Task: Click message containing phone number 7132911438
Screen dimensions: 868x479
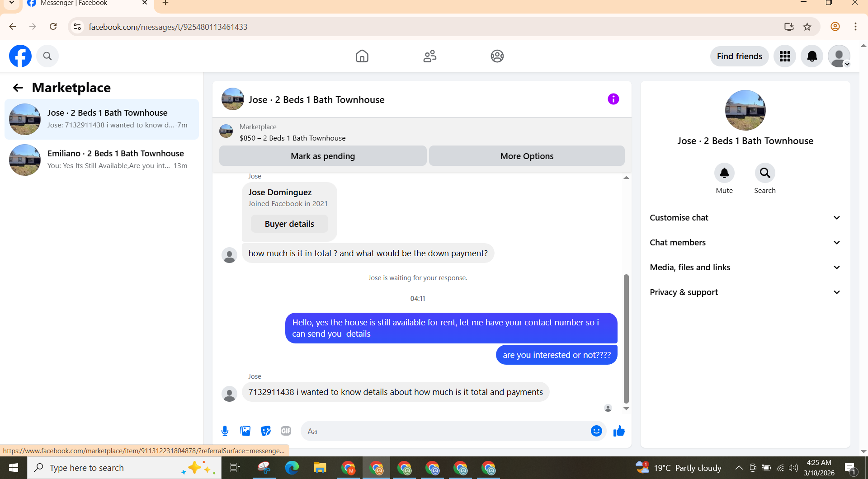Action: pyautogui.click(x=396, y=392)
